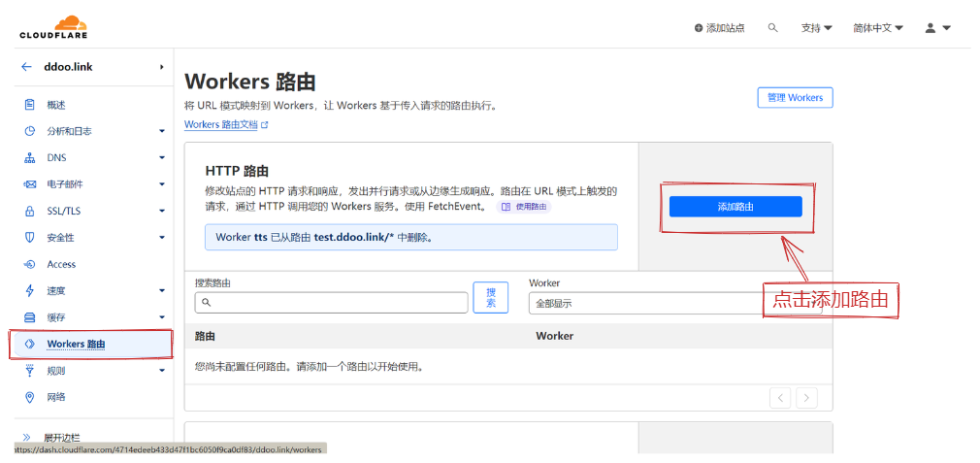Click the next page arrow in routes table
Image resolution: width=980 pixels, height=463 pixels.
(x=807, y=397)
